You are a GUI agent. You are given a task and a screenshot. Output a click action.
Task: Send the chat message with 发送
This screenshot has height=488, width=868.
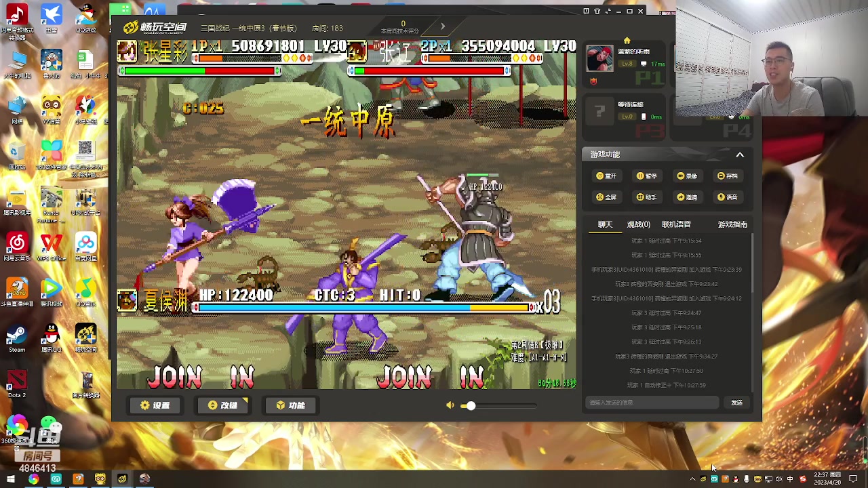tap(736, 403)
